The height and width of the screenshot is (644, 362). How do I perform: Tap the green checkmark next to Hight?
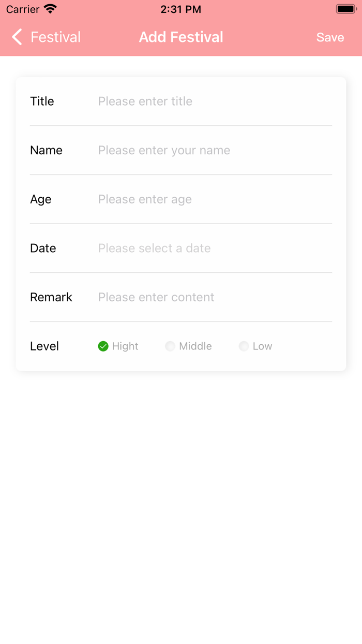(x=103, y=346)
